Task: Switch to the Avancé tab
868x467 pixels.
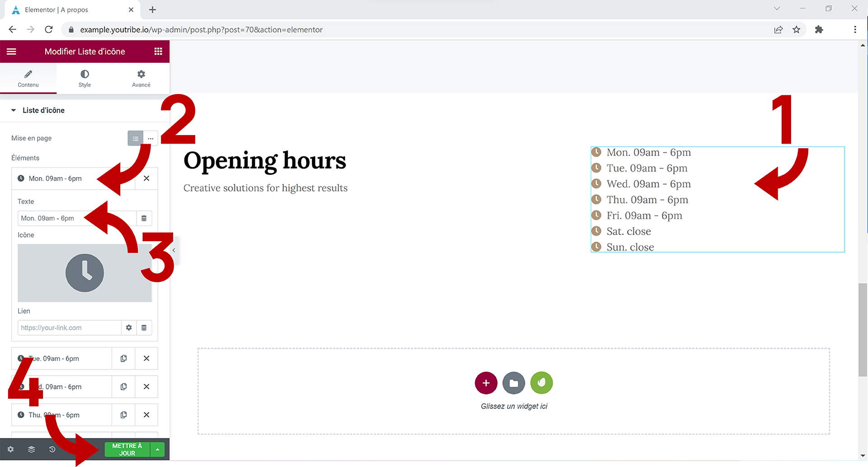Action: [141, 78]
